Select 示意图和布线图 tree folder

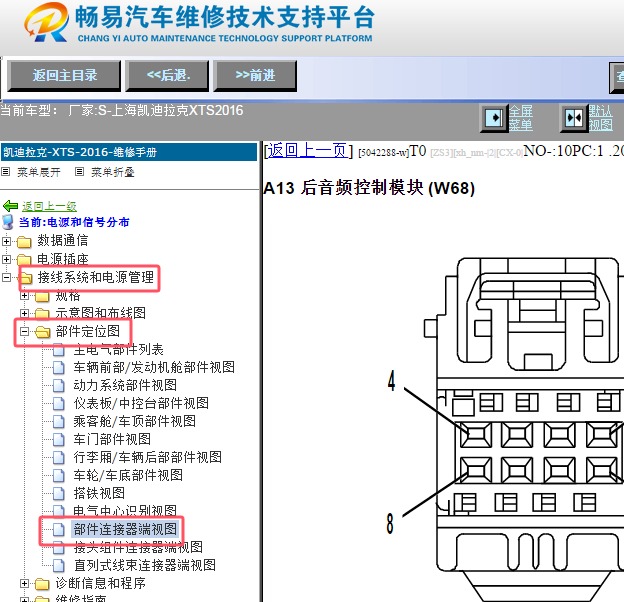[x=101, y=313]
